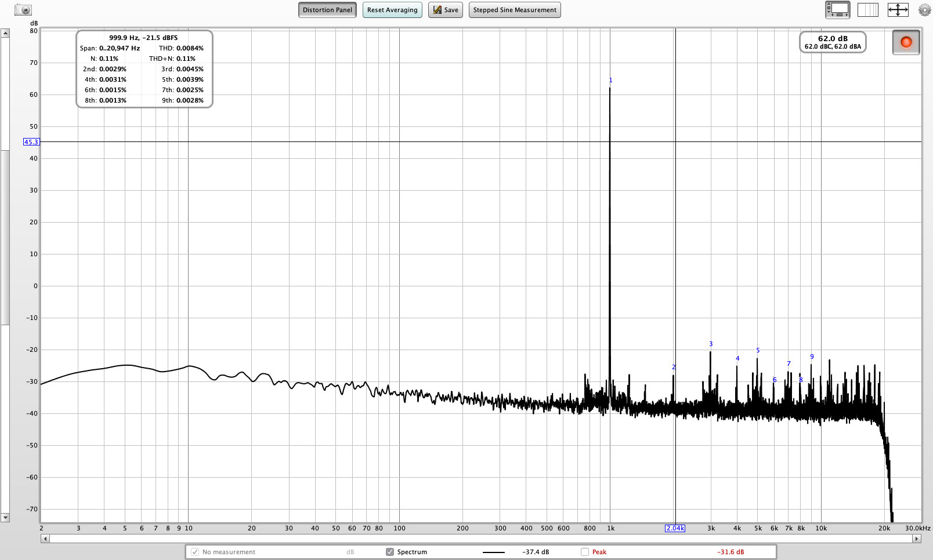Screen dimensions: 933x560
Task: Click harmonic marker 9 label
Action: 812,357
